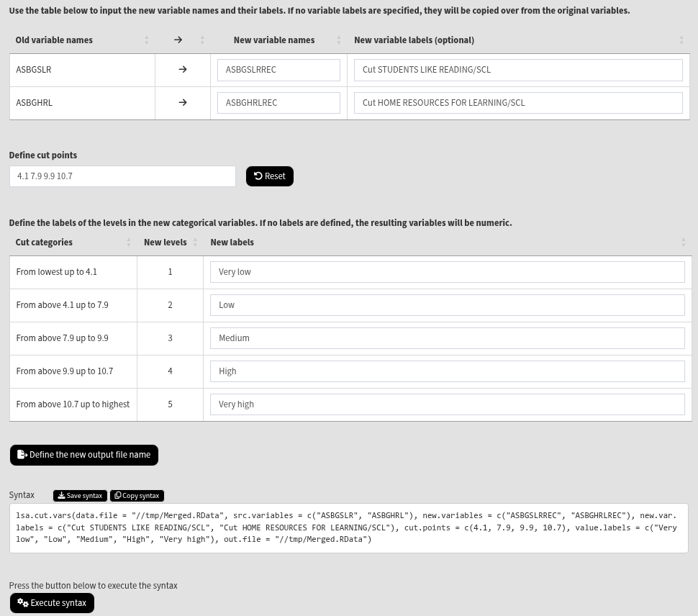Sort the New variable labels column arrows
The image size is (698, 616).
(x=681, y=40)
